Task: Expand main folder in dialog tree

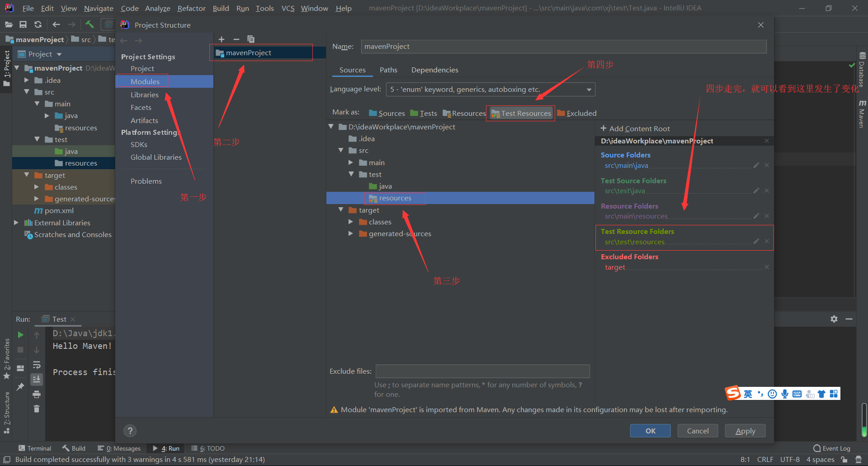Action: pyautogui.click(x=351, y=162)
